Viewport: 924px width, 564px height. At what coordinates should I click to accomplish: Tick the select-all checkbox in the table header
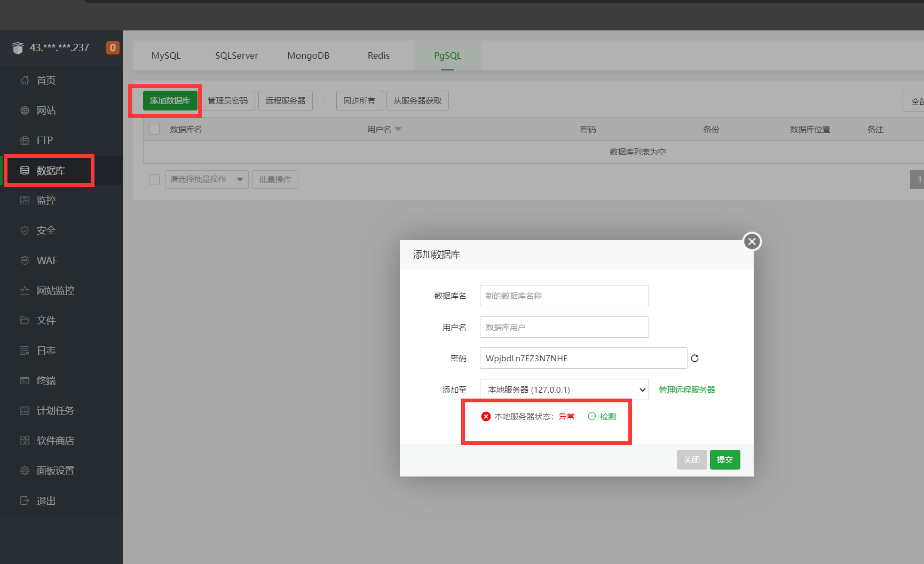(x=154, y=129)
